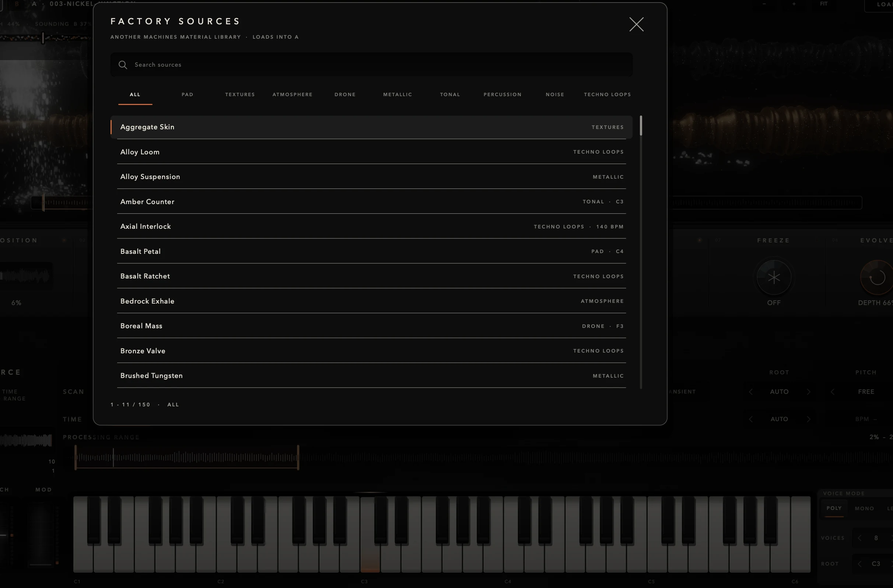Select the DRONE category tab

point(345,95)
